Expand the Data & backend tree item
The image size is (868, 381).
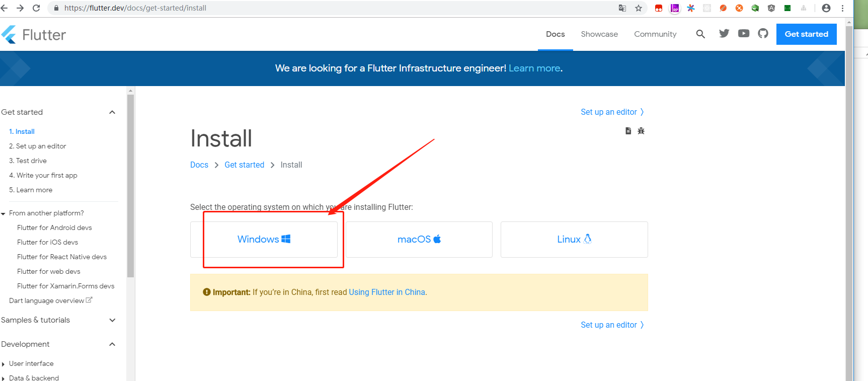[3, 378]
